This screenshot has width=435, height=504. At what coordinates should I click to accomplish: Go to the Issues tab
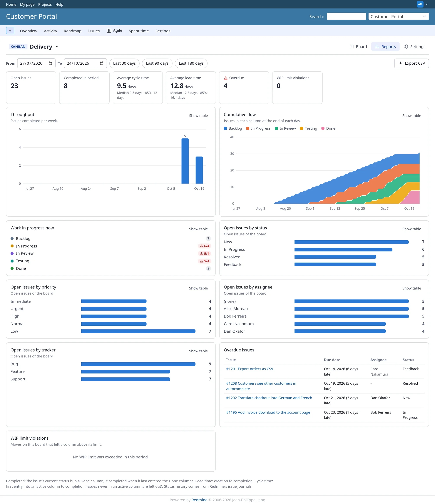(x=94, y=31)
